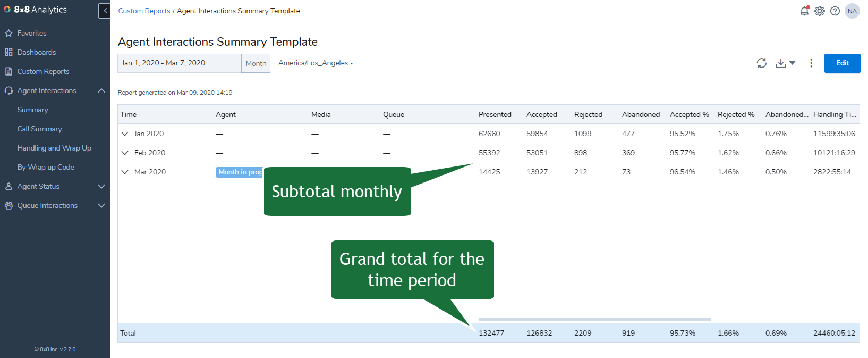Screen dimensions: 868x358
Task: Click the Media column header
Action: point(321,114)
